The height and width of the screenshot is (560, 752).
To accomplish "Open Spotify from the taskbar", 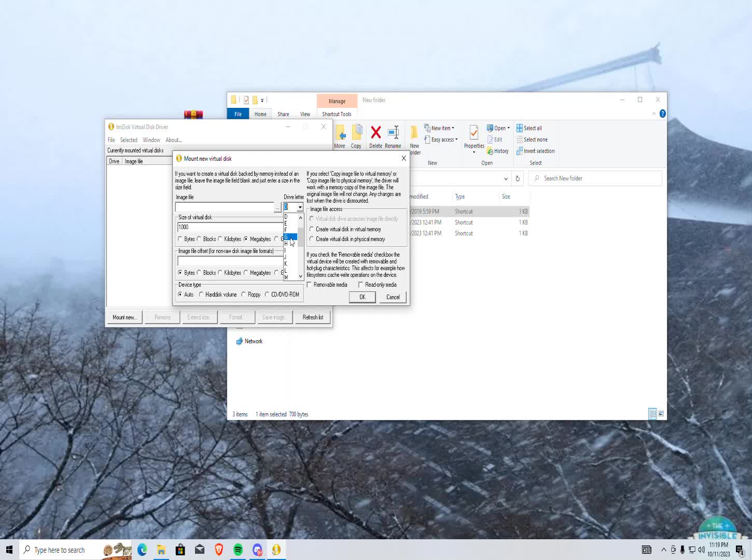I will point(238,549).
